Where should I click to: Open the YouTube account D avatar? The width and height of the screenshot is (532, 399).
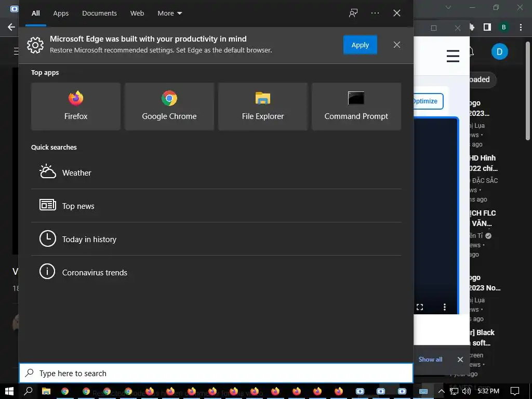[x=499, y=51]
